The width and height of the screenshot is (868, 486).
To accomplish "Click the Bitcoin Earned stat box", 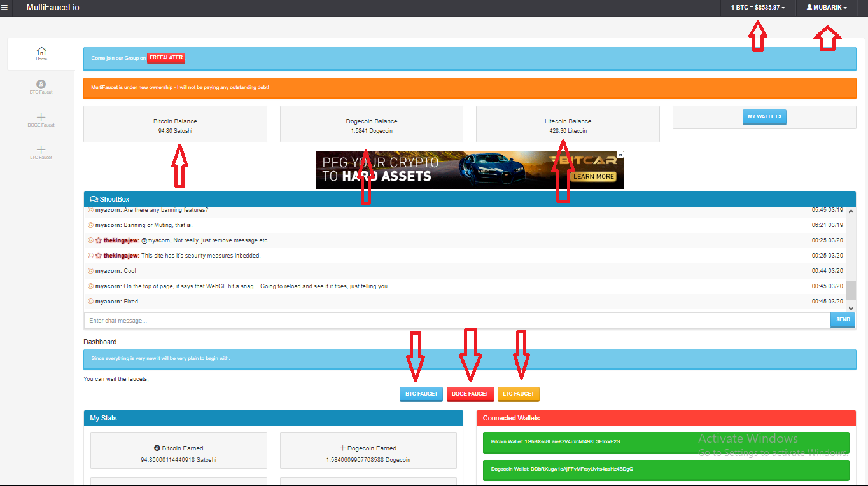I will [x=179, y=450].
